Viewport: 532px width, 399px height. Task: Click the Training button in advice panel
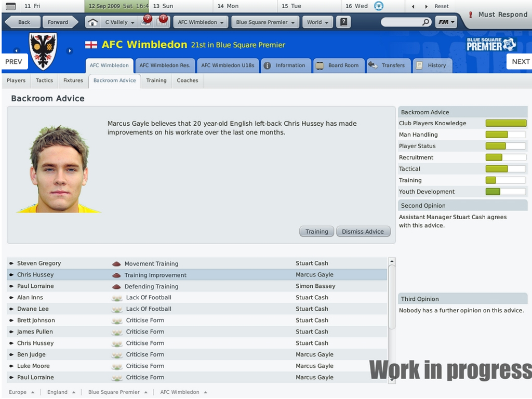coord(316,231)
